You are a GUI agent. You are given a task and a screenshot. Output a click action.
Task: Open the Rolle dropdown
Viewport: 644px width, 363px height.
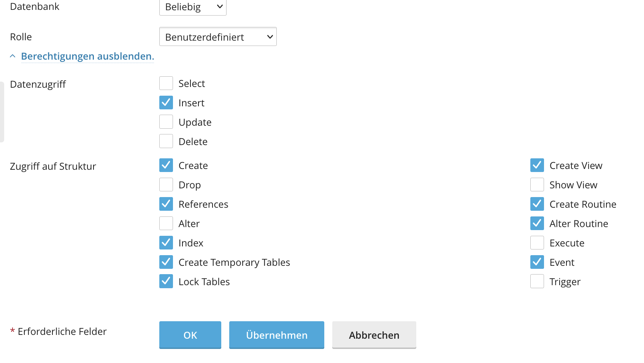pyautogui.click(x=218, y=37)
